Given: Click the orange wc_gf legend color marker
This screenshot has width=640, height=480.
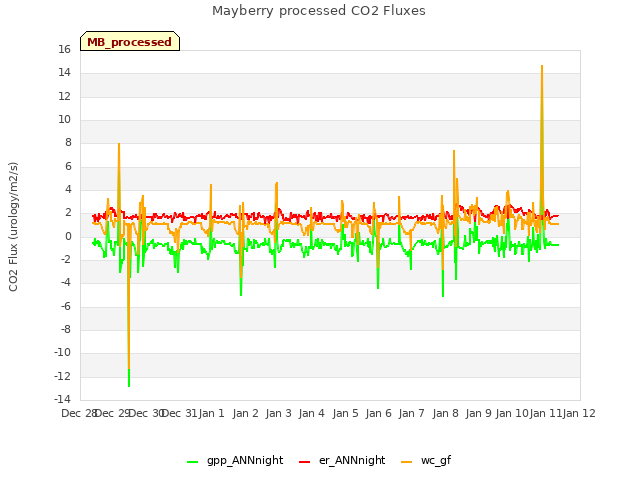Looking at the screenshot, I should click(x=407, y=462).
